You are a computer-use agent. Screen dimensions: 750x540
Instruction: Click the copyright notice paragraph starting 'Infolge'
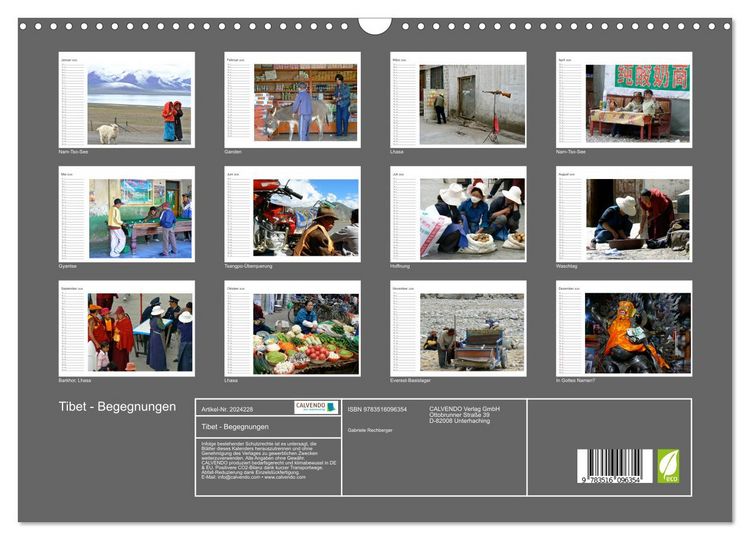tap(269, 460)
